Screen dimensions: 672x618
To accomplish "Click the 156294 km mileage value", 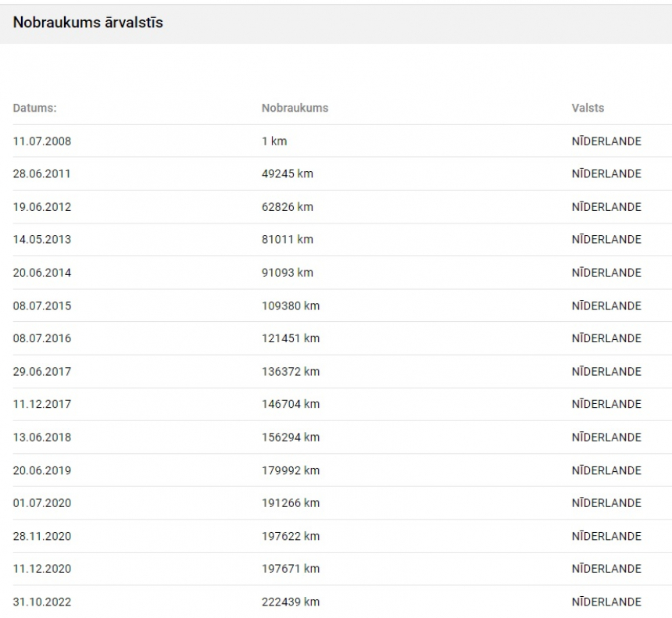I will coord(291,438).
